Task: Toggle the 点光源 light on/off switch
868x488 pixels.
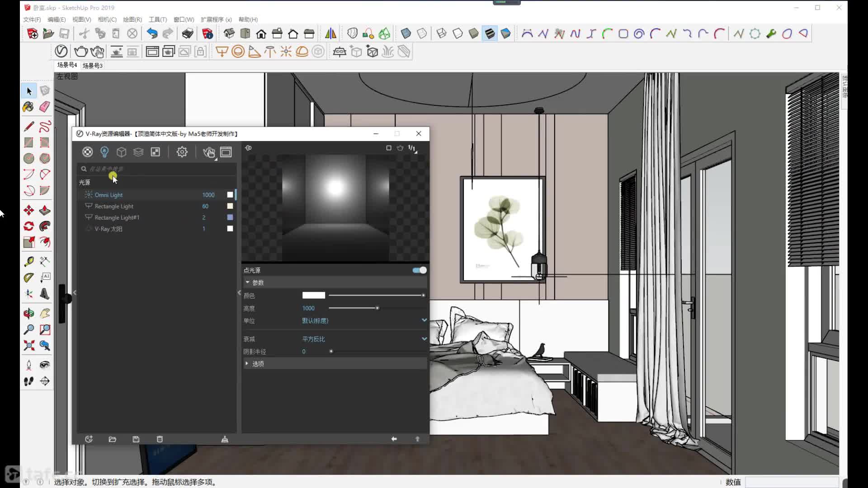Action: tap(419, 270)
